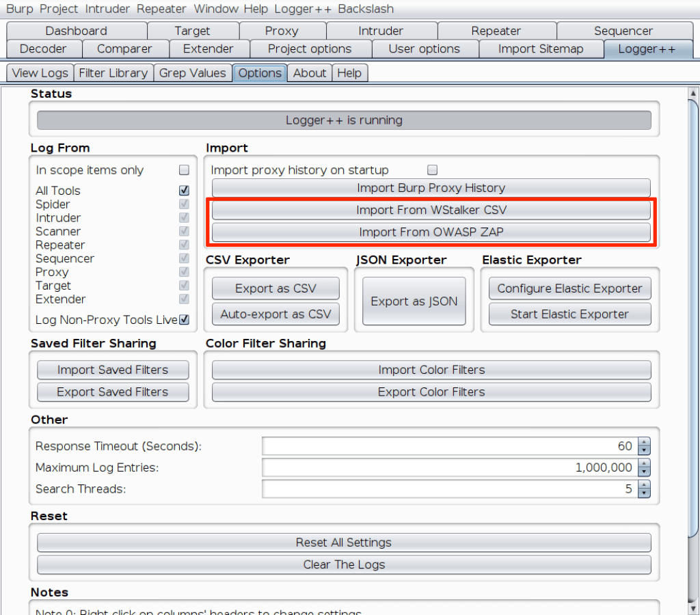Enable the In scope items only checkbox
This screenshot has height=615, width=700.
183,170
